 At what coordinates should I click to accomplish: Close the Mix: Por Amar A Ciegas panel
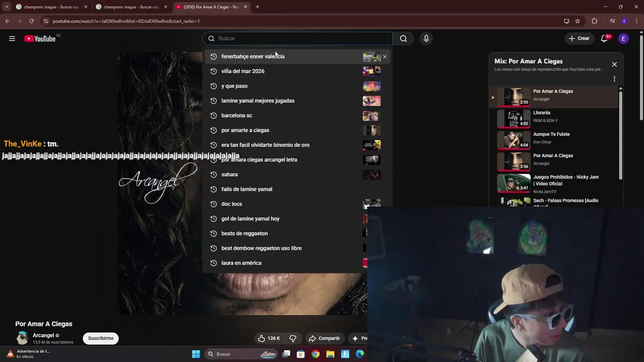614,64
